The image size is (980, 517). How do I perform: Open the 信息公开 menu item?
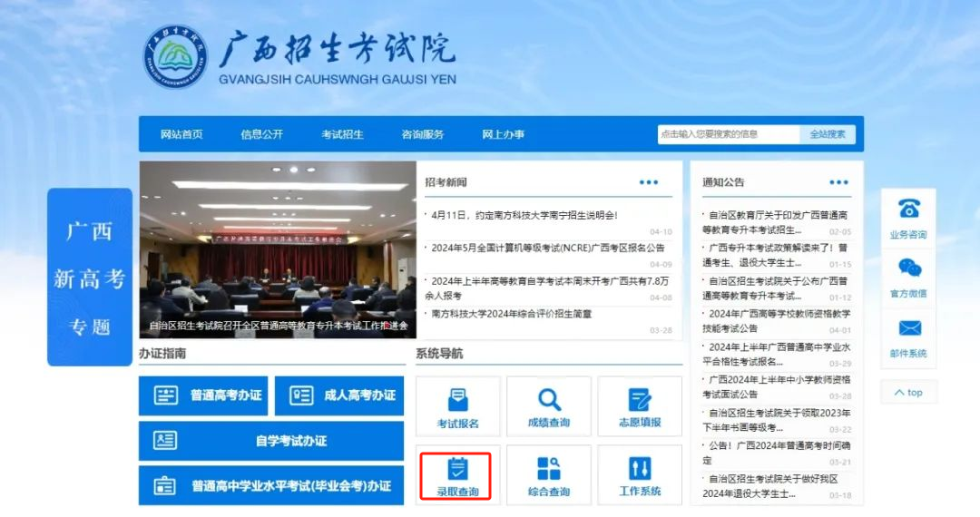[x=262, y=134]
